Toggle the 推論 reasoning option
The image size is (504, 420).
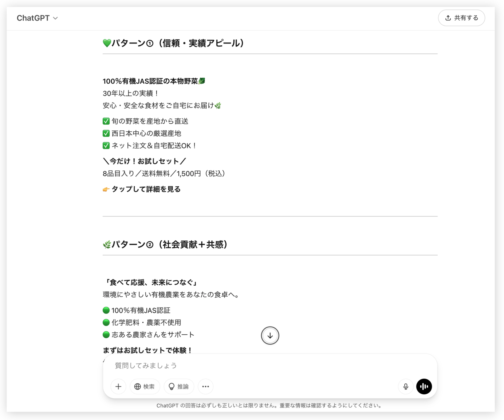pyautogui.click(x=179, y=386)
